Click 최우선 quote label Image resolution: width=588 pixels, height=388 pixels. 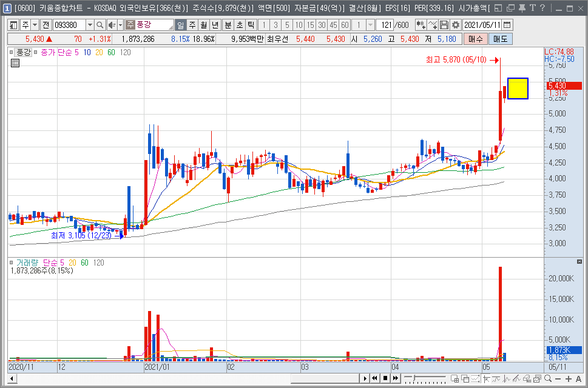point(278,39)
